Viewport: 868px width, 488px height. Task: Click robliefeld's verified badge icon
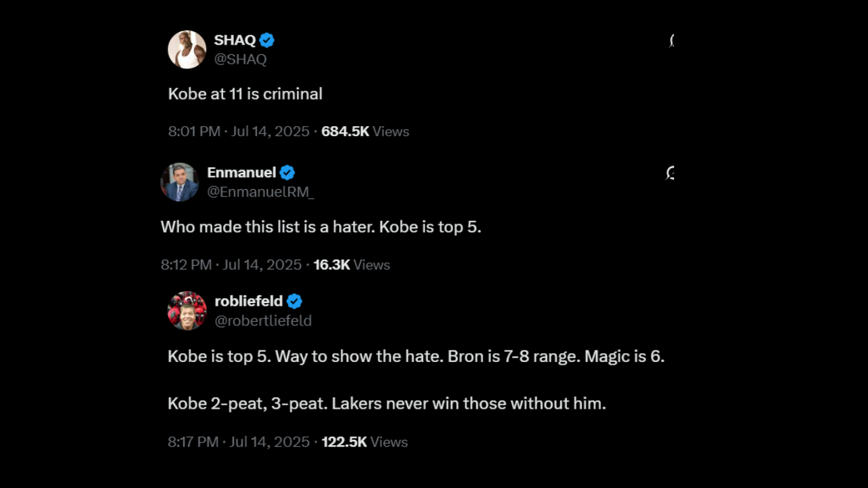click(x=294, y=301)
